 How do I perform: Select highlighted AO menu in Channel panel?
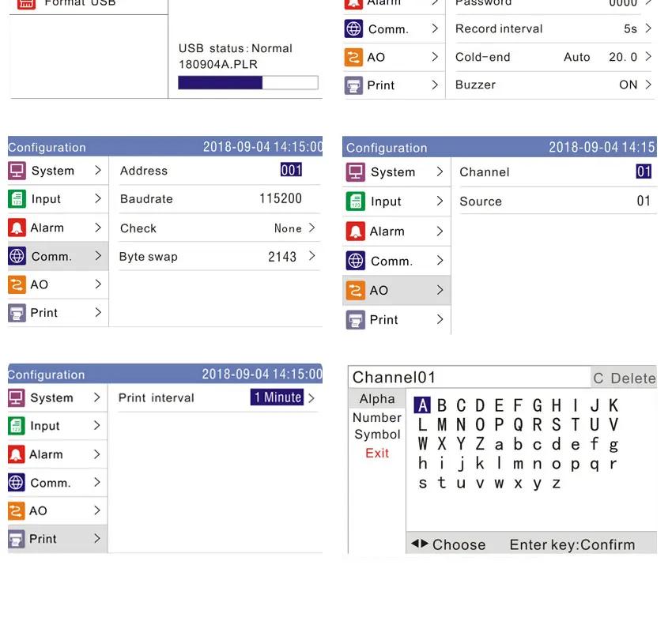[395, 290]
